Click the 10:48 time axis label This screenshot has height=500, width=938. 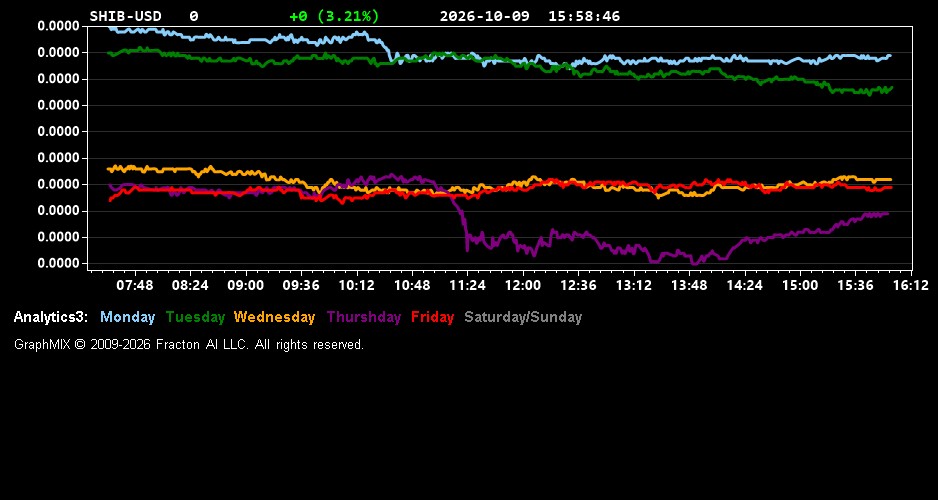pyautogui.click(x=412, y=285)
